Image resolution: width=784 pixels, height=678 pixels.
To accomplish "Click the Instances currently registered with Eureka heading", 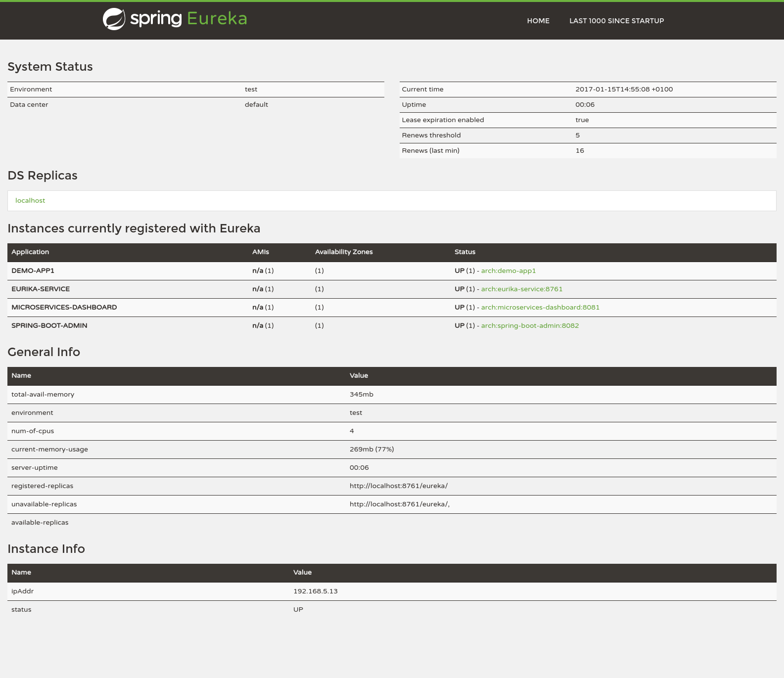I will [134, 228].
